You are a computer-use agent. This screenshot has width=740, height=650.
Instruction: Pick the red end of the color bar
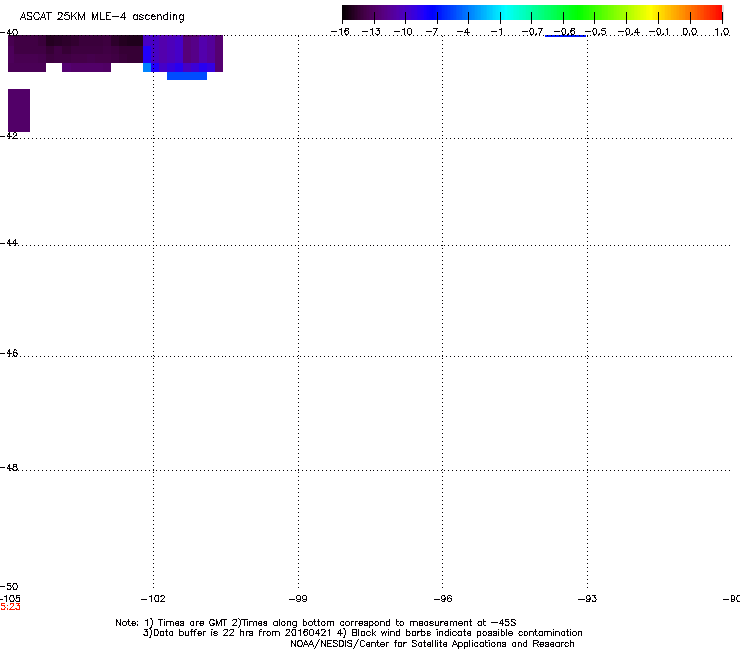715,13
